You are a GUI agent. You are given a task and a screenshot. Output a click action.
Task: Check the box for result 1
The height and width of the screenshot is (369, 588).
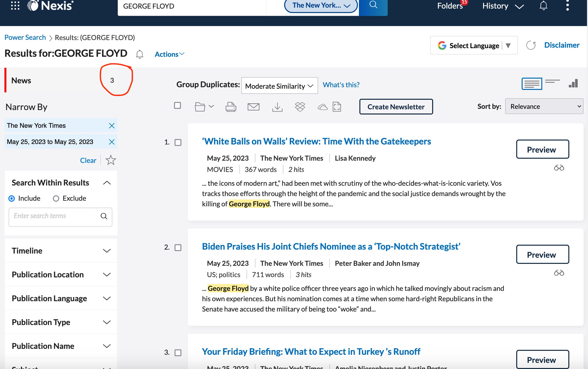point(178,142)
